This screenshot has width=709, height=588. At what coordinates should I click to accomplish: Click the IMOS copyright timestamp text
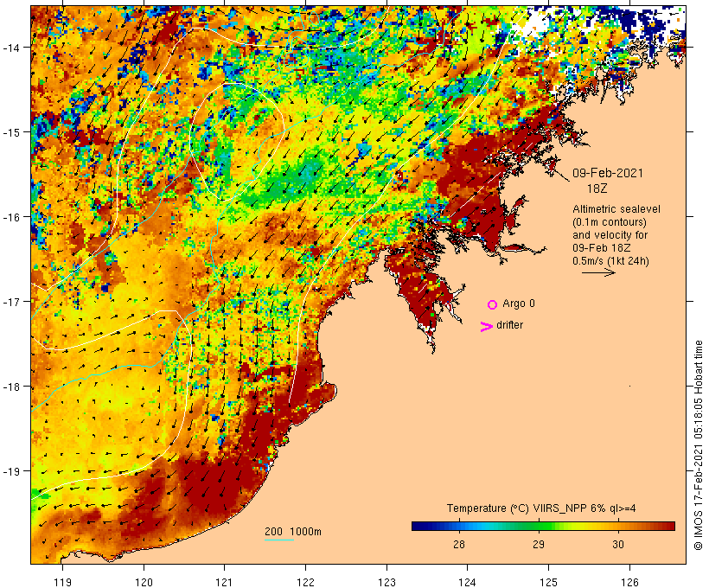pos(699,445)
